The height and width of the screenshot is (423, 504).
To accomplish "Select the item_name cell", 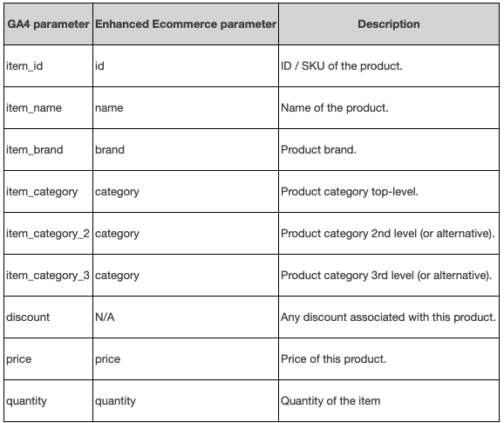I will point(48,107).
